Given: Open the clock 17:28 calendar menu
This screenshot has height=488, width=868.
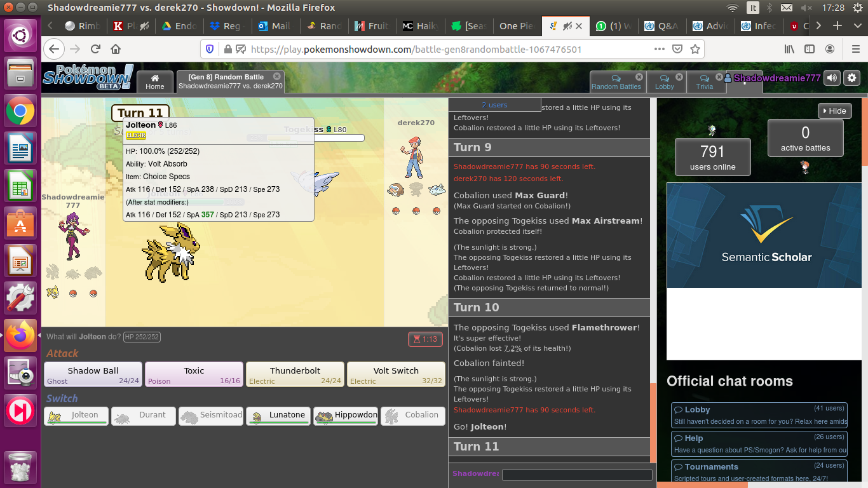Looking at the screenshot, I should click(x=832, y=8).
